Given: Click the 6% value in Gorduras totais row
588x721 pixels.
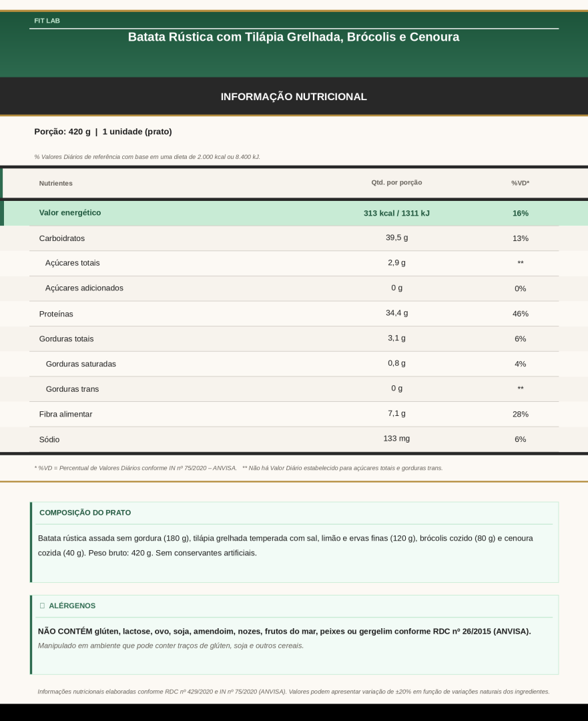Looking at the screenshot, I should [x=520, y=338].
